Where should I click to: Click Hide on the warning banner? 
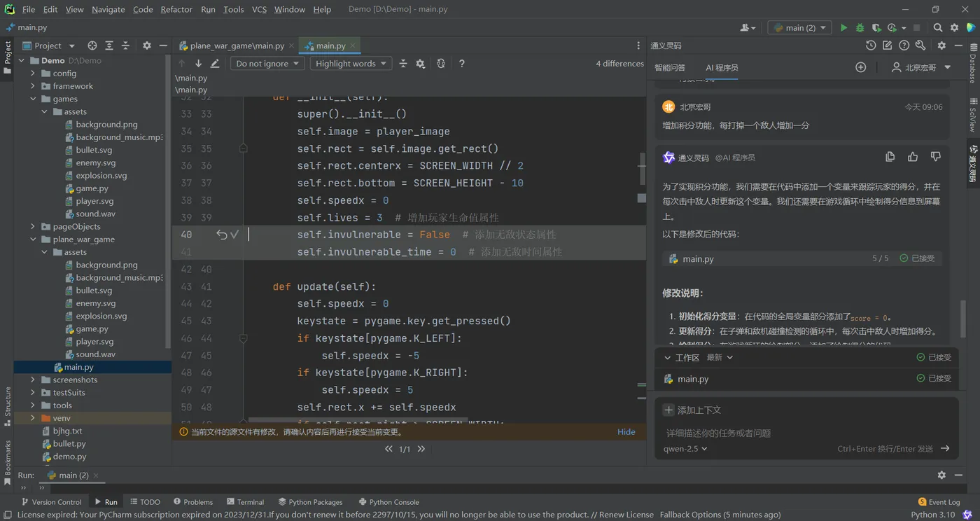(626, 432)
